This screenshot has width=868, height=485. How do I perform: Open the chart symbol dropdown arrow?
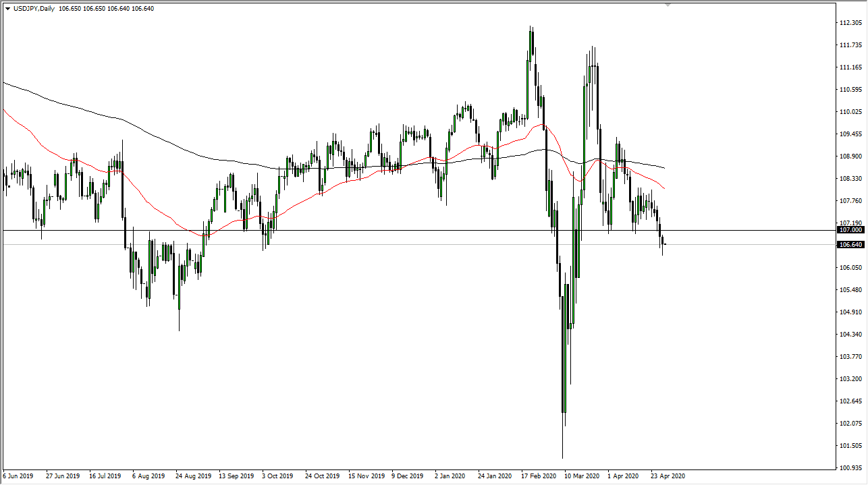pos(7,9)
